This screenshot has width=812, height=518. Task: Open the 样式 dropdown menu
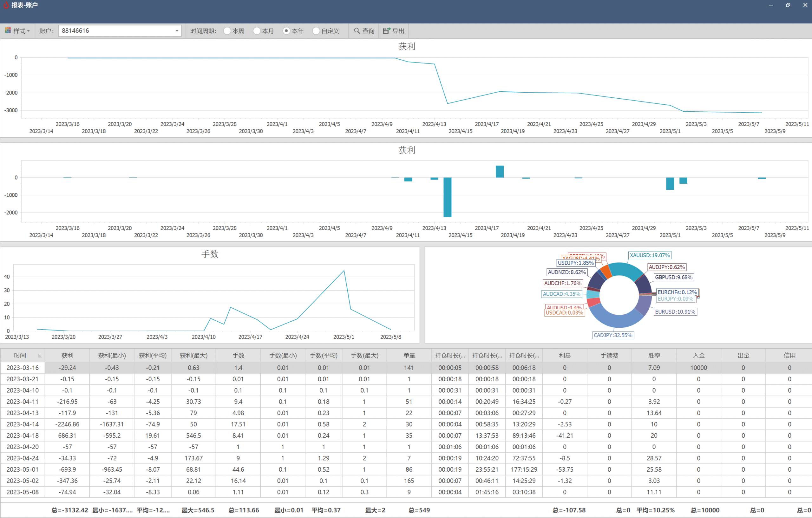pyautogui.click(x=17, y=31)
